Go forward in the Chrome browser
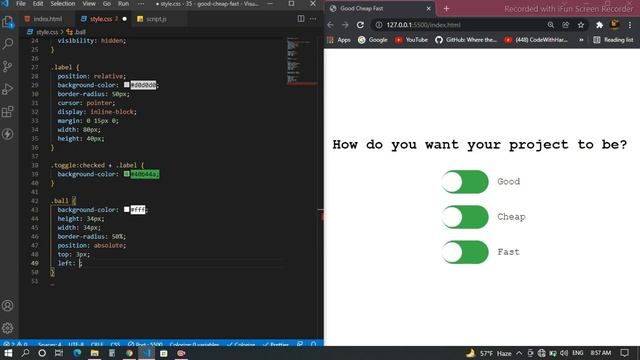This screenshot has height=360, width=640. [x=345, y=25]
